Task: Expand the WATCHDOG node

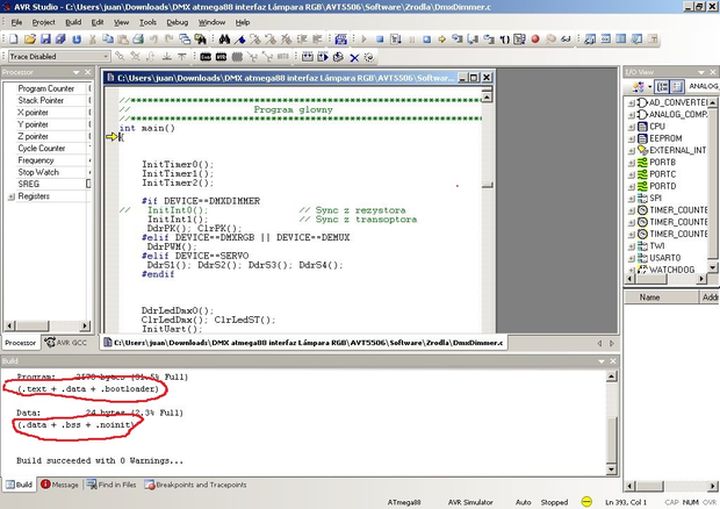Action: (x=631, y=270)
